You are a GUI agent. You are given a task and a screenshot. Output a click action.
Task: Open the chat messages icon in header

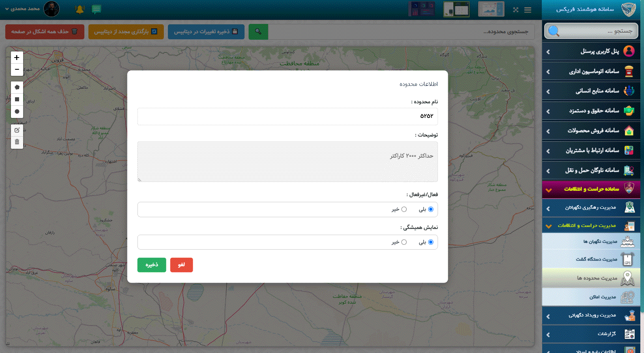pyautogui.click(x=96, y=9)
